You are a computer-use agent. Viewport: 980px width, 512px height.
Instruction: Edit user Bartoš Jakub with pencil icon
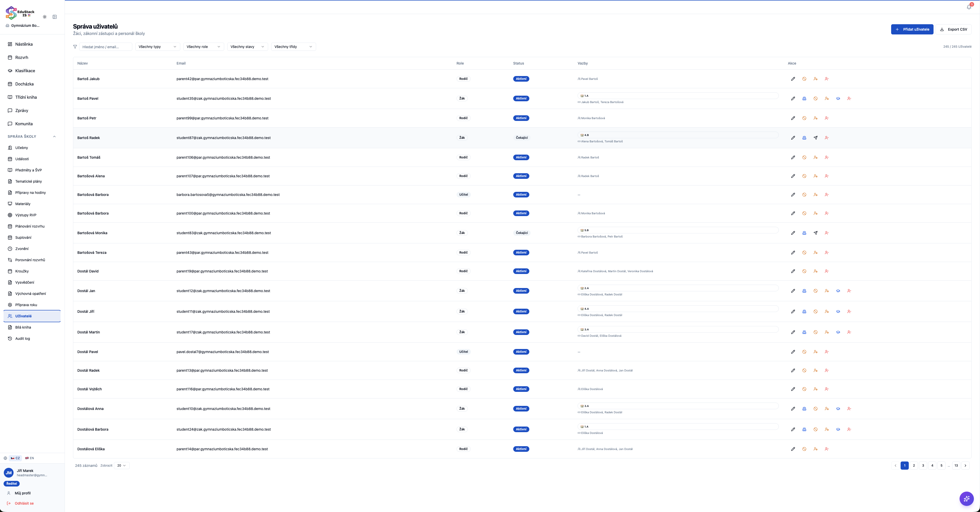point(793,79)
